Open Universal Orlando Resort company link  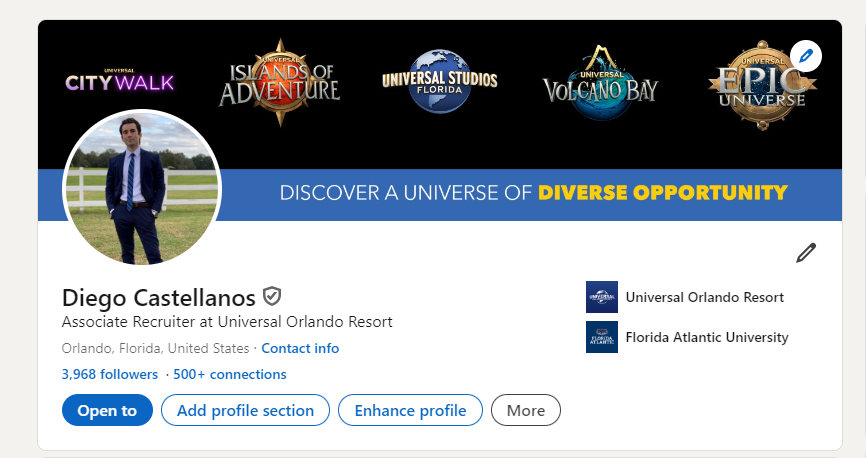[705, 297]
